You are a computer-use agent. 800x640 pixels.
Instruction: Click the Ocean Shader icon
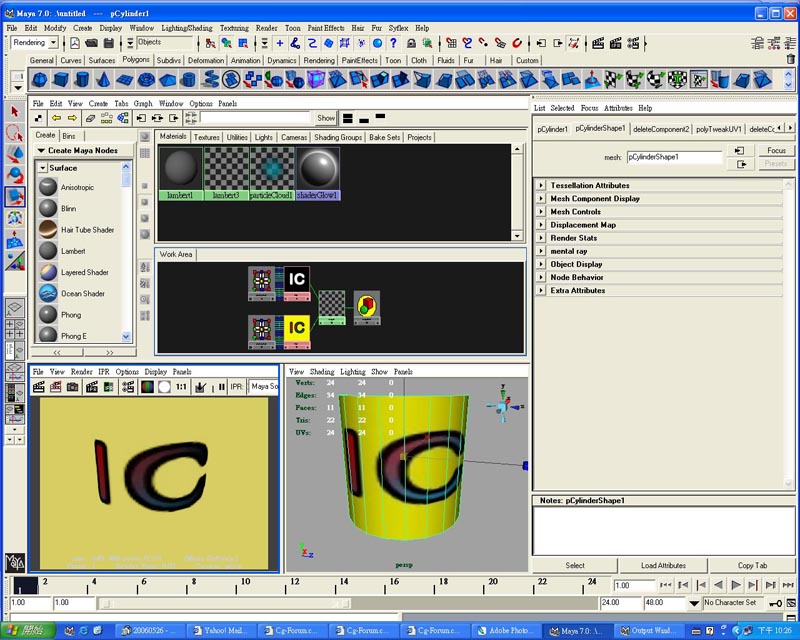pyautogui.click(x=48, y=293)
